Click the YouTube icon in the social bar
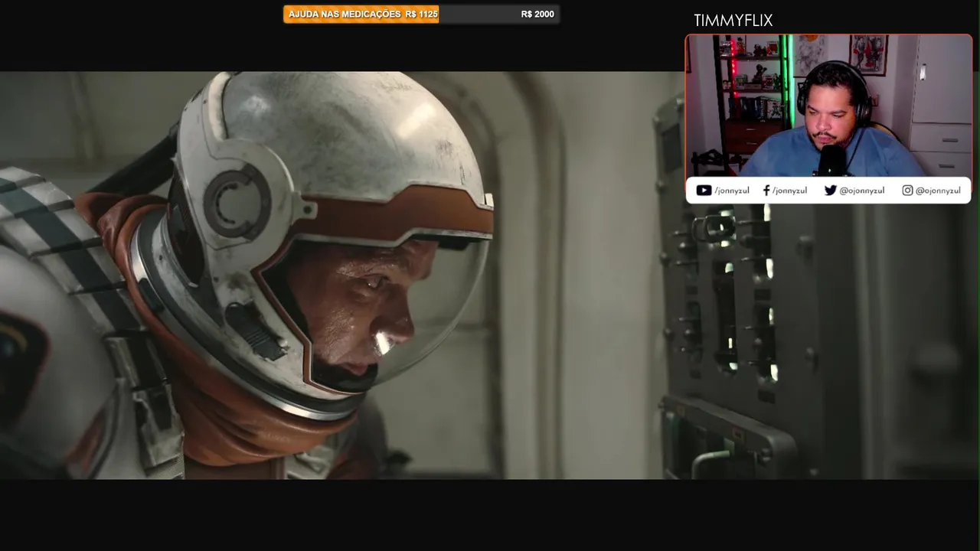Viewport: 980px width, 551px height. tap(704, 191)
